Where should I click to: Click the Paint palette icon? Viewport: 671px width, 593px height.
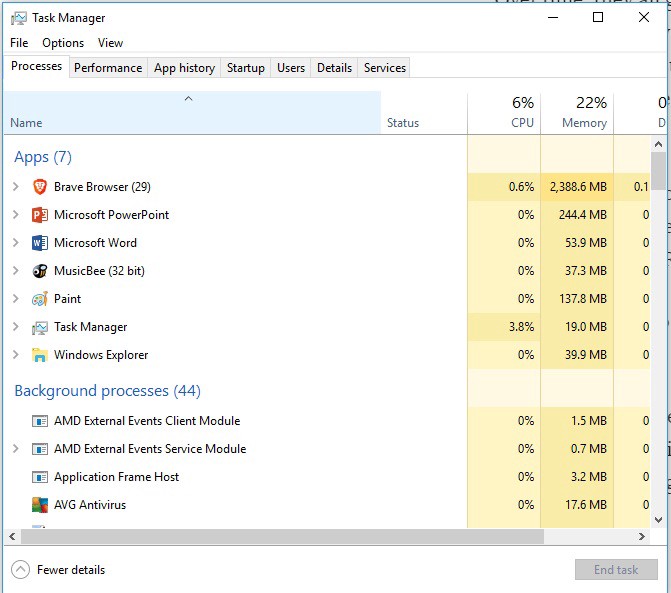[40, 299]
